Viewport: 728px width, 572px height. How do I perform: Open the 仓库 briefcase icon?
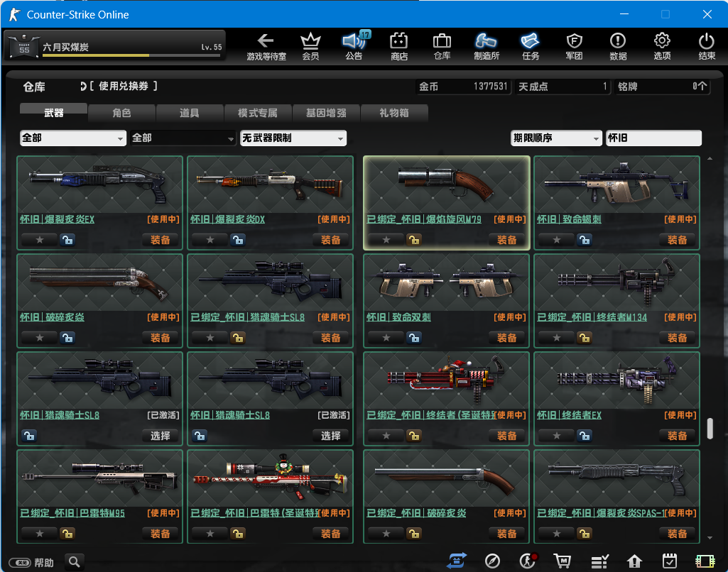(x=442, y=46)
